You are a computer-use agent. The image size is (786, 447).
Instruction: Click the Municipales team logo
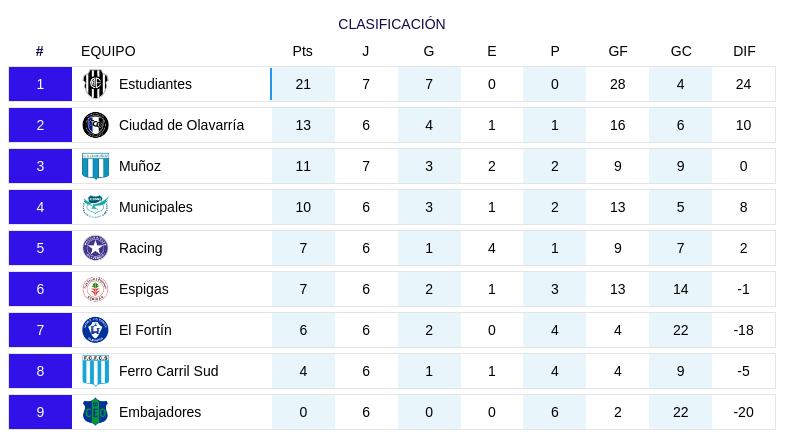96,207
